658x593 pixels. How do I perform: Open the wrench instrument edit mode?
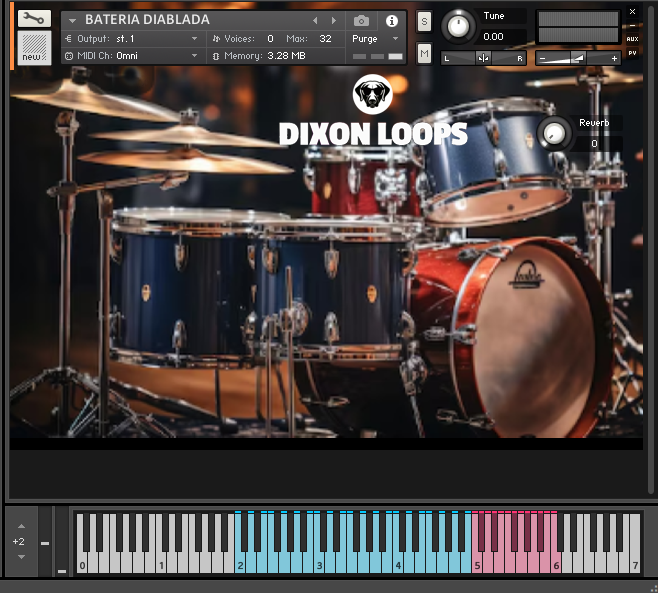33,18
